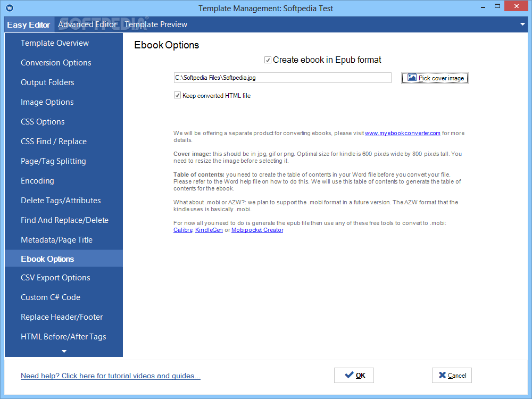This screenshot has width=532, height=399.
Task: Click the down arrow below sidebar list
Action: click(64, 352)
